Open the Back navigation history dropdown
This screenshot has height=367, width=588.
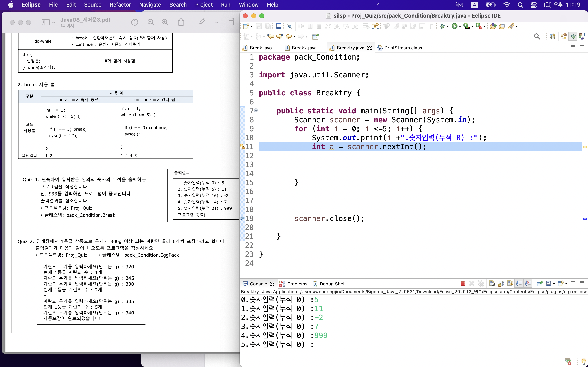(x=294, y=37)
